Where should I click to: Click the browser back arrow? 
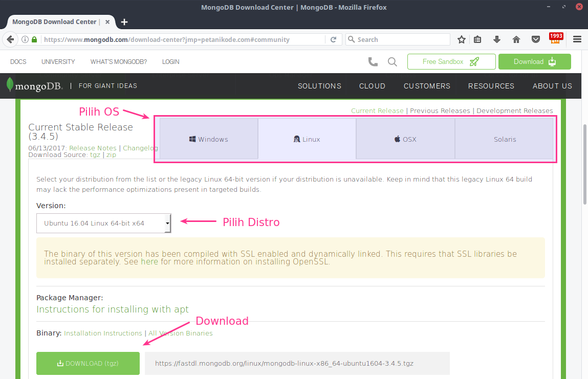[x=10, y=39]
